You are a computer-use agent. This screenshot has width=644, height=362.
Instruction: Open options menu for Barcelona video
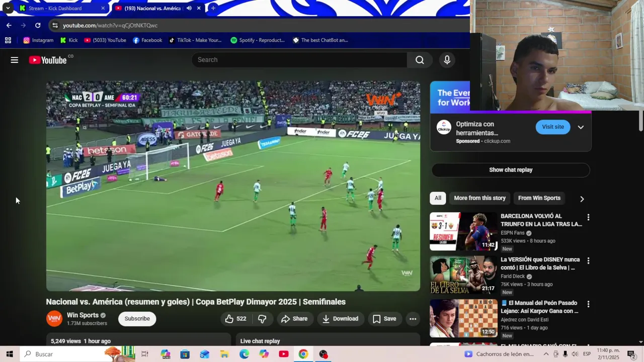click(x=588, y=217)
